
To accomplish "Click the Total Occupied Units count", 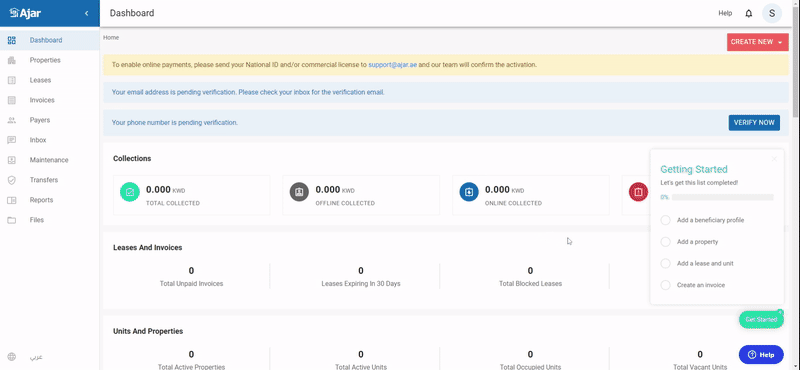I will click(x=530, y=354).
